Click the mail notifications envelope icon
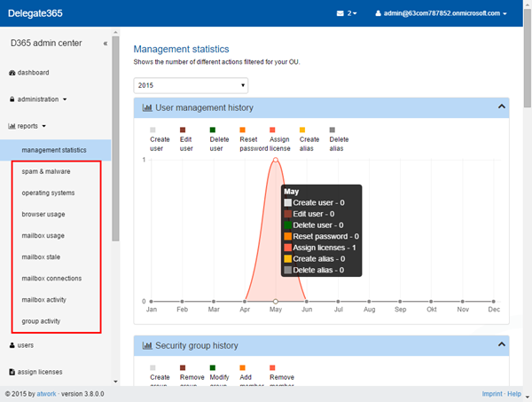Screen dimensions: 532x402 (x=340, y=13)
